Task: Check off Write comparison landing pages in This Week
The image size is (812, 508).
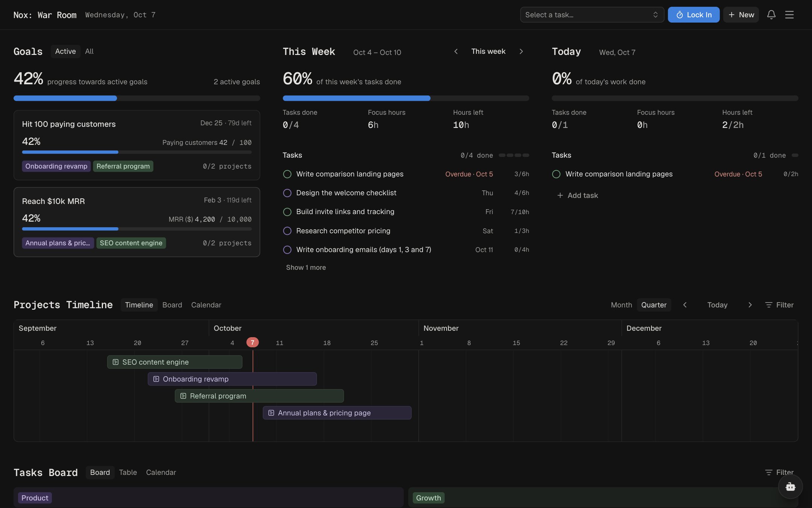Action: (x=287, y=174)
